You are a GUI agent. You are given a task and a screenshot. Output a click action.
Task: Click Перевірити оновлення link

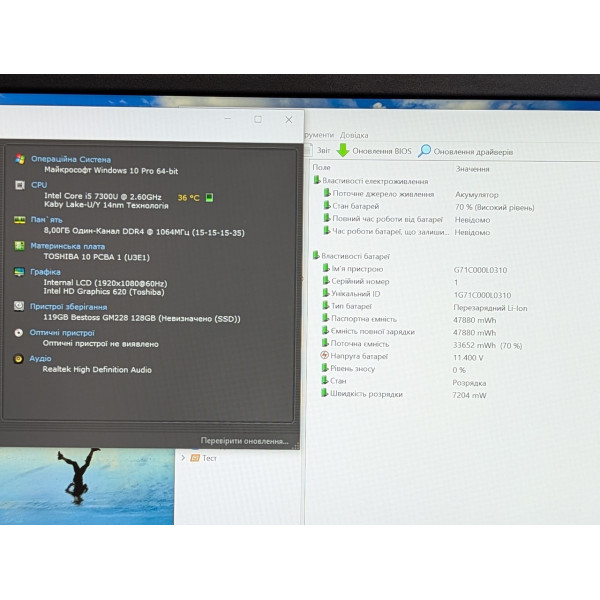click(245, 441)
